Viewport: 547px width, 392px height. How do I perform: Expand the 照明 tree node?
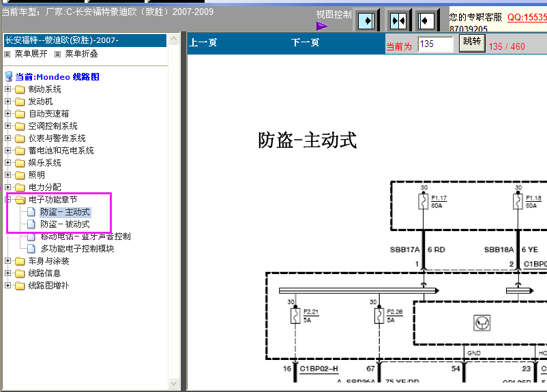pos(8,175)
